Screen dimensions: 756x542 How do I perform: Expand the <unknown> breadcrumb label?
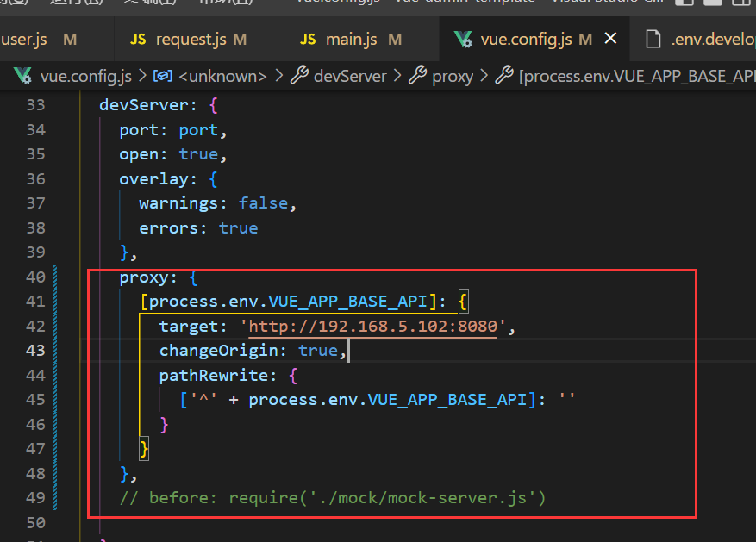[x=222, y=77]
